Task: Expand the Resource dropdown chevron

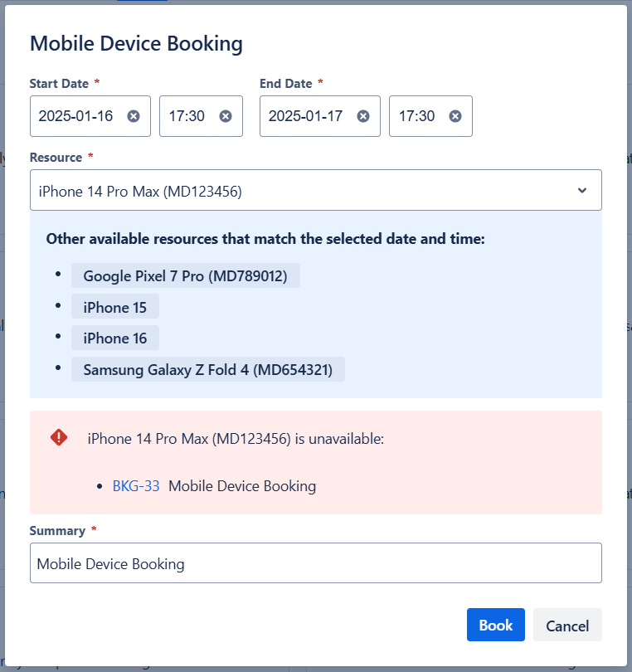Action: (x=582, y=191)
